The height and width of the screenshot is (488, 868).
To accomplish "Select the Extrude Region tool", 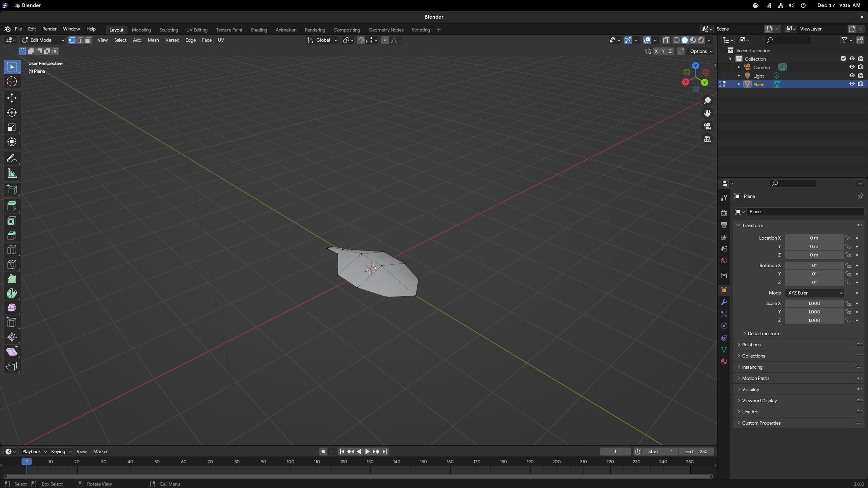I will [12, 206].
